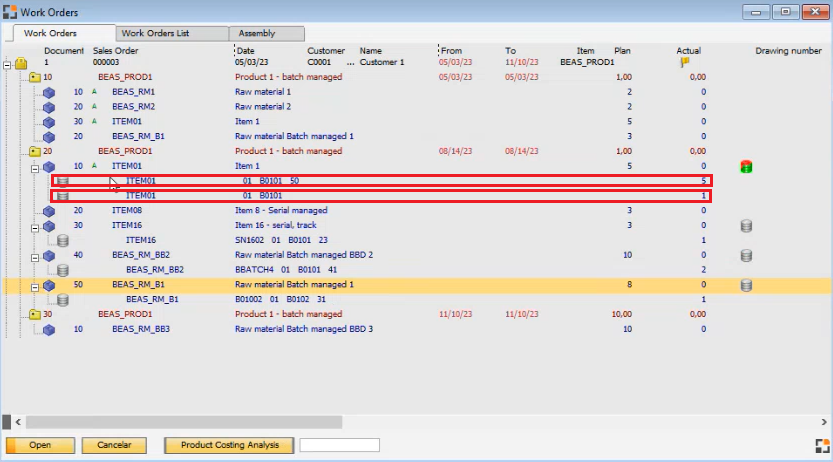Collapse the ITEM16 serial track node
The width and height of the screenshot is (833, 462).
35,226
